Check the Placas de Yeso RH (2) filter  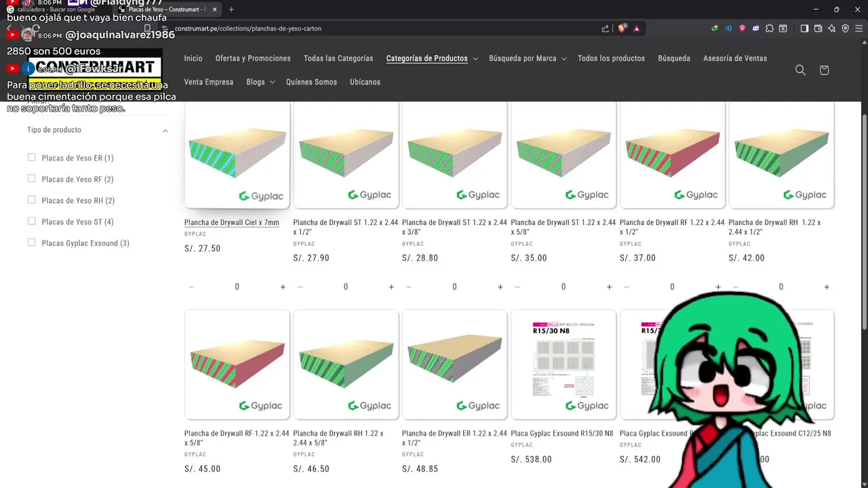(31, 200)
